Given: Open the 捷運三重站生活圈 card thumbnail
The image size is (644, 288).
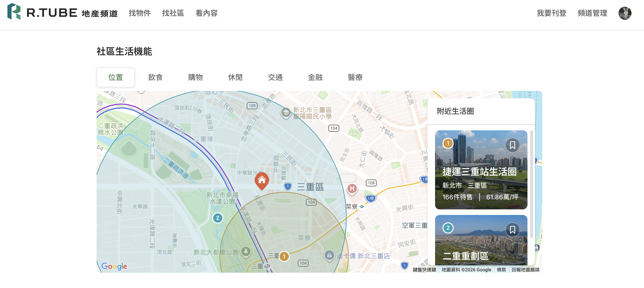Looking at the screenshot, I should (481, 170).
